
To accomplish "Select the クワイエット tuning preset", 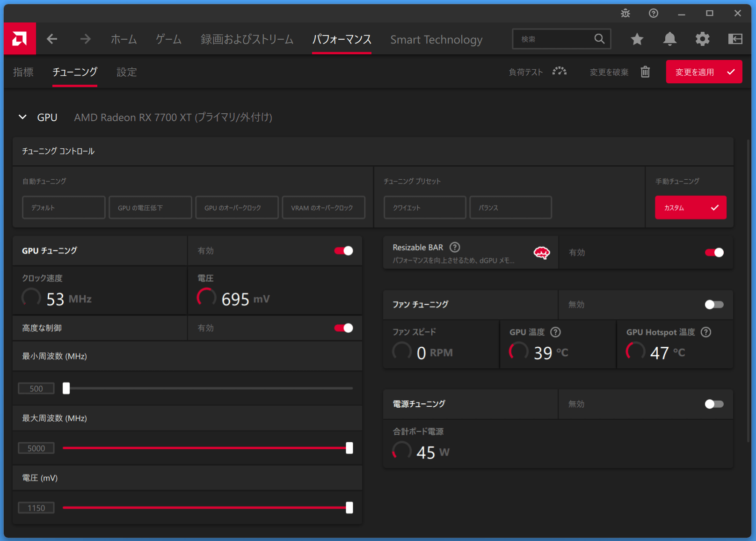I will click(425, 207).
